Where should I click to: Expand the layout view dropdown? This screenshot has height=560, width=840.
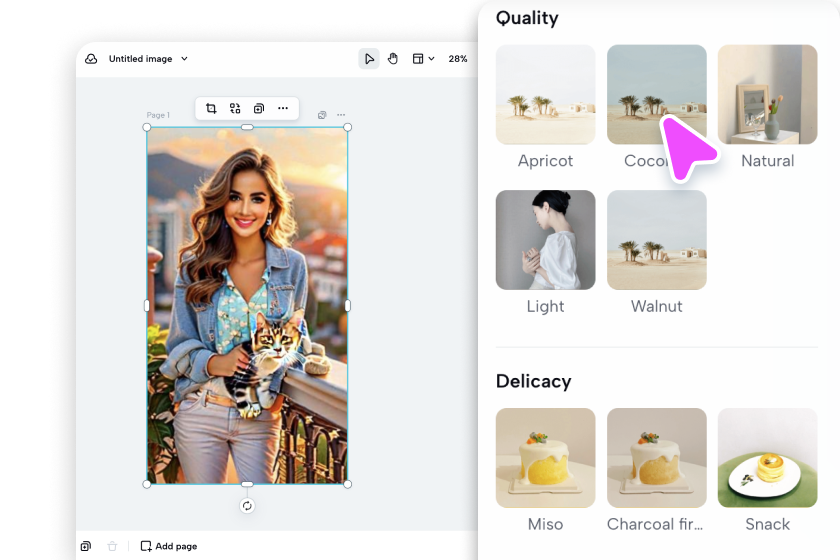(x=424, y=59)
